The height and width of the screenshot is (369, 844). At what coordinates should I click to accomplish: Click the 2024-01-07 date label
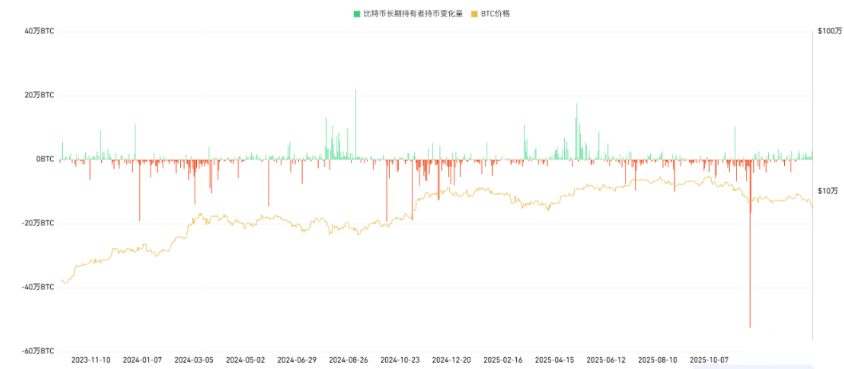click(142, 359)
